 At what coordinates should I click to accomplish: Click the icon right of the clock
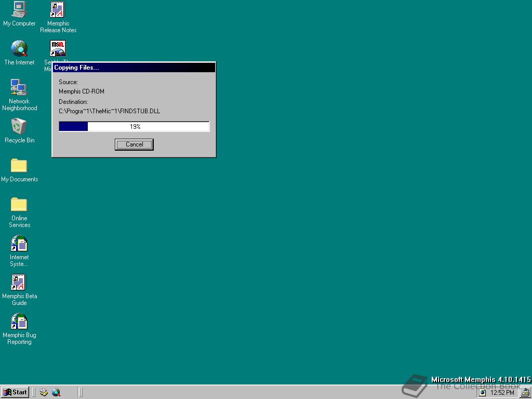point(525,393)
